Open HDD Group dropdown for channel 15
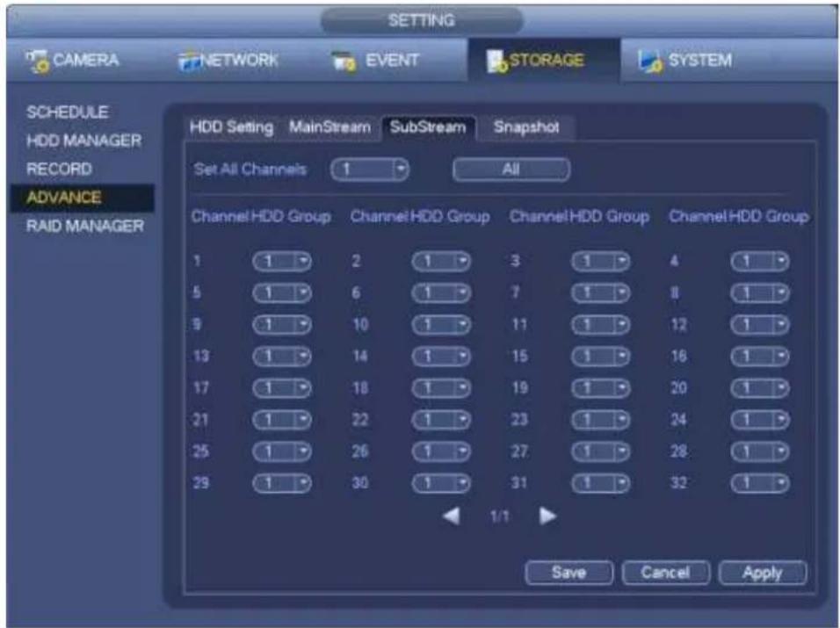This screenshot has height=628, width=840. (x=600, y=357)
